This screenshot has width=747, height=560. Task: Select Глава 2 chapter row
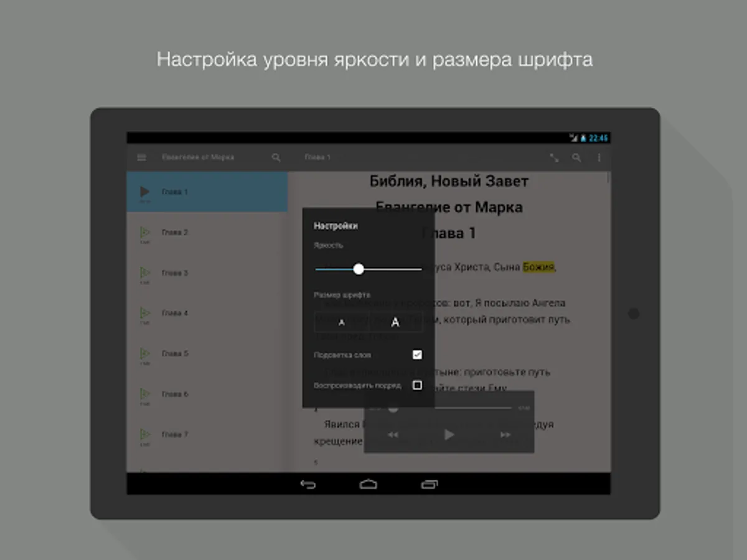[207, 233]
